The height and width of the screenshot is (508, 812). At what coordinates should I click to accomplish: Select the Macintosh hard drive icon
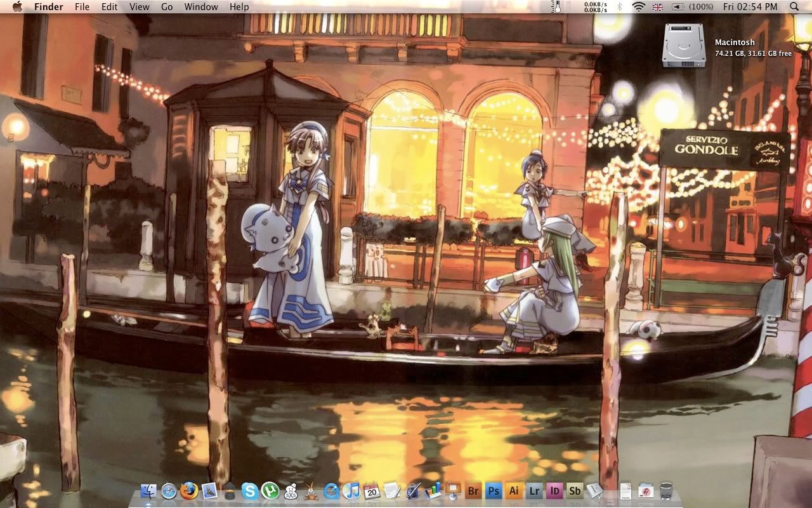[684, 45]
